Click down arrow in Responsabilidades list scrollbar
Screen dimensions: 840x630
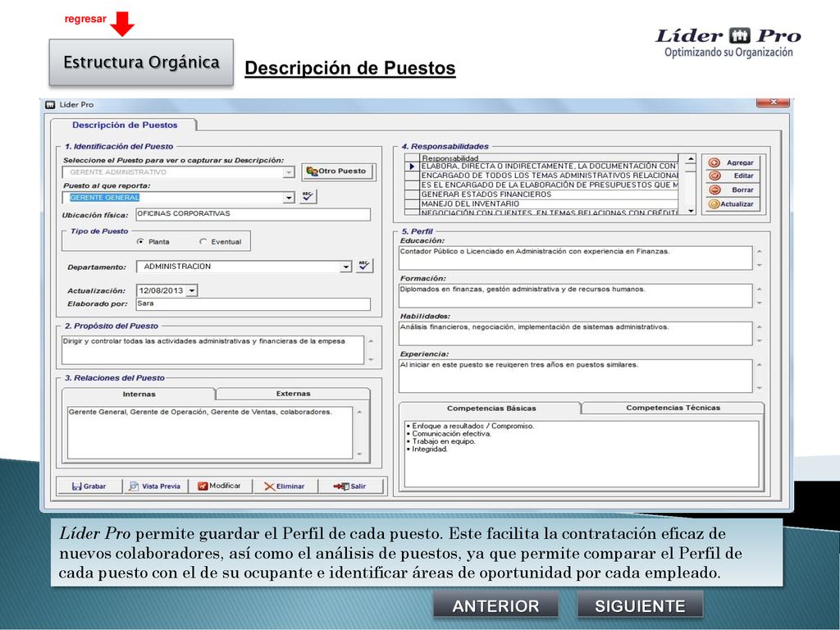(x=691, y=211)
